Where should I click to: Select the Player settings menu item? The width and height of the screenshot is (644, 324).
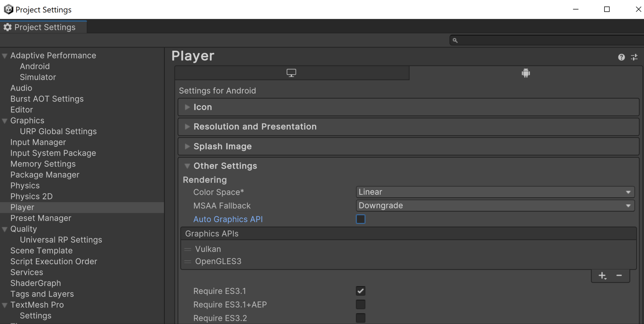click(x=22, y=207)
